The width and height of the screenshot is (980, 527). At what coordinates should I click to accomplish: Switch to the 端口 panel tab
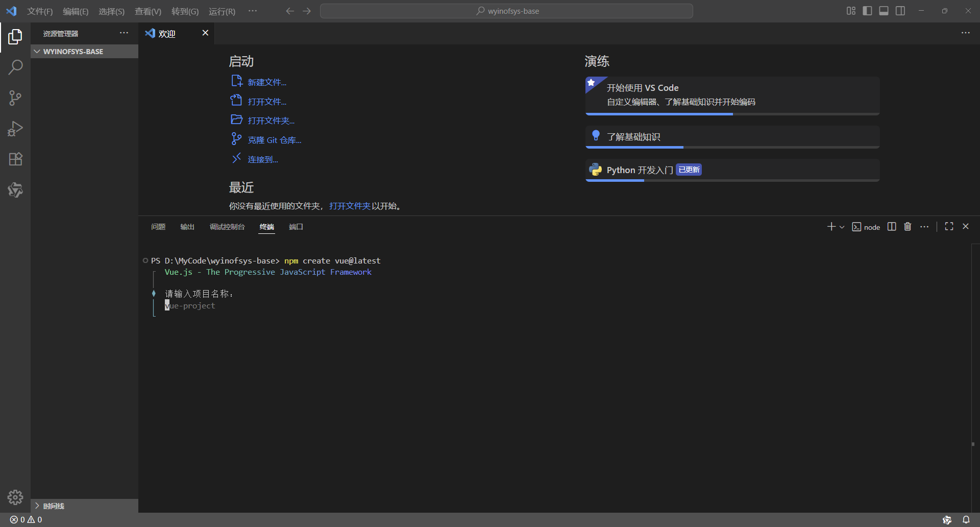pyautogui.click(x=296, y=227)
